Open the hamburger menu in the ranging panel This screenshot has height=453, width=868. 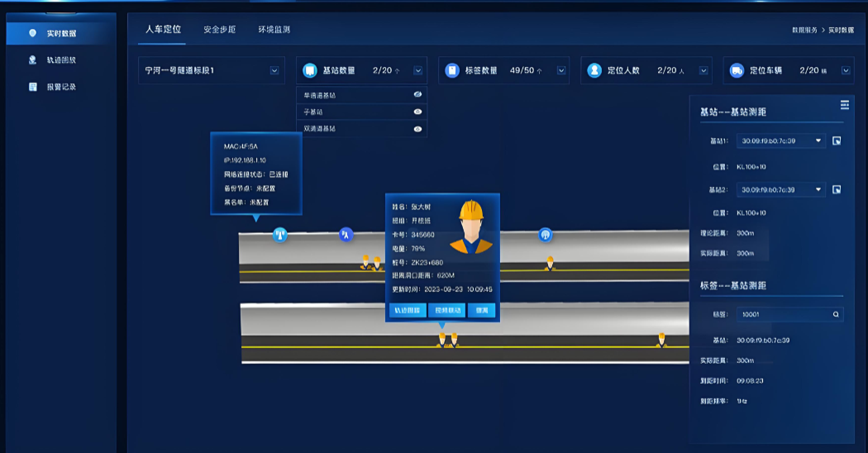(x=844, y=105)
